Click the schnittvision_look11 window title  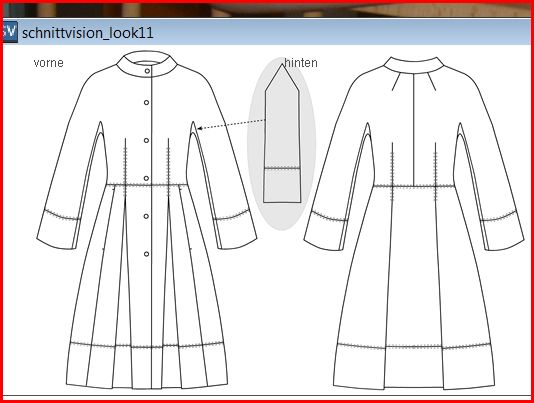coord(88,33)
